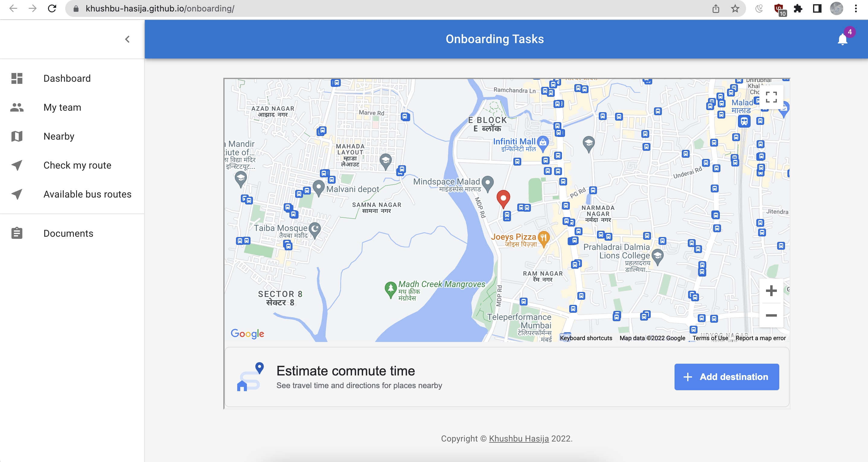Click the Add destination button
The image size is (868, 462).
[726, 377]
